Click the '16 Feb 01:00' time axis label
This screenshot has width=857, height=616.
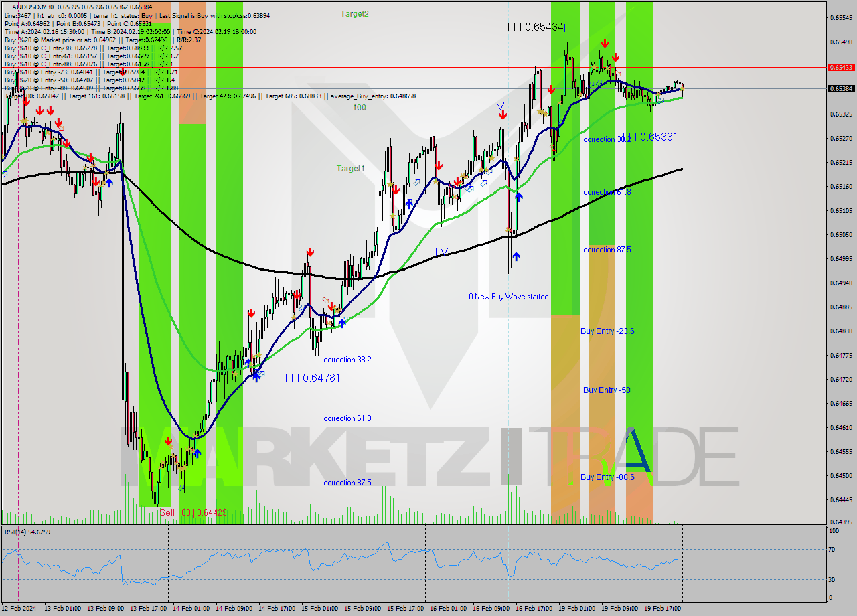[x=449, y=609]
